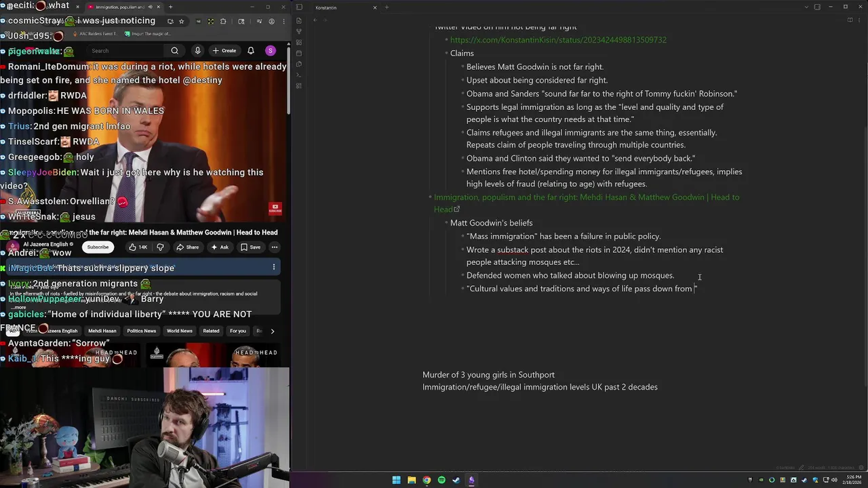868x488 pixels.
Task: Collapse the Immigration, populism link bullet
Action: 430,197
